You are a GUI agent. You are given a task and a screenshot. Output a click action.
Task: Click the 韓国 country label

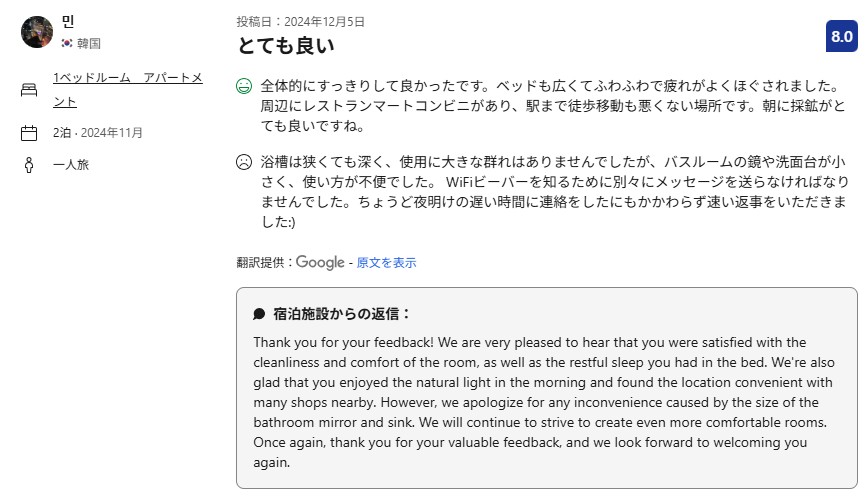[x=89, y=44]
